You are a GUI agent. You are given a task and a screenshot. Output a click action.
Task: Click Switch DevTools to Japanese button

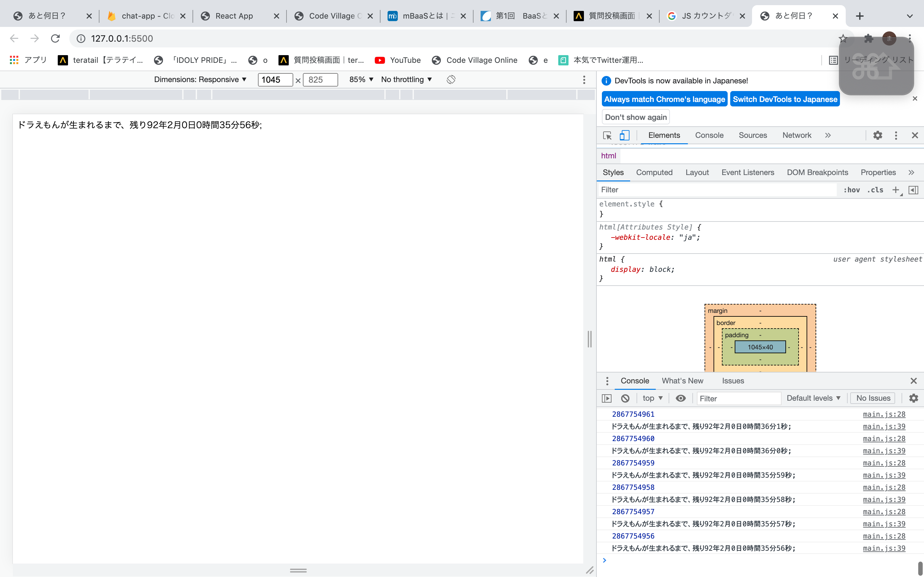pyautogui.click(x=785, y=99)
